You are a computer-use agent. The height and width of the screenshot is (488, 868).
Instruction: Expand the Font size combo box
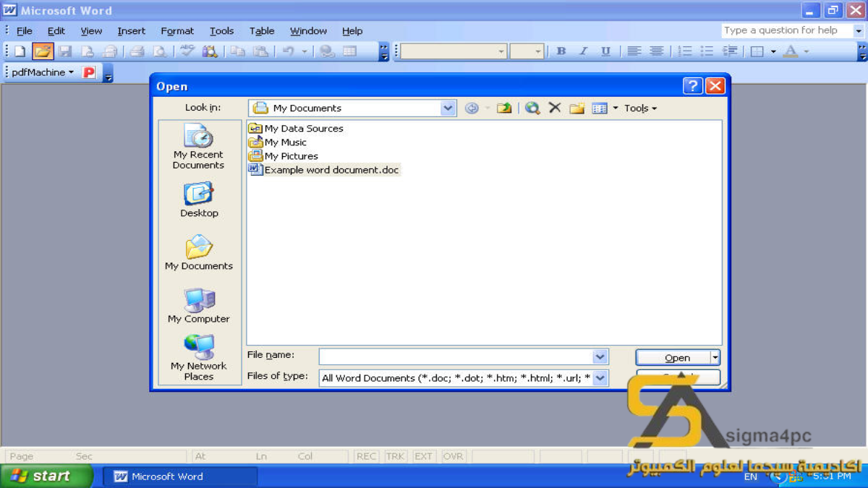point(537,51)
